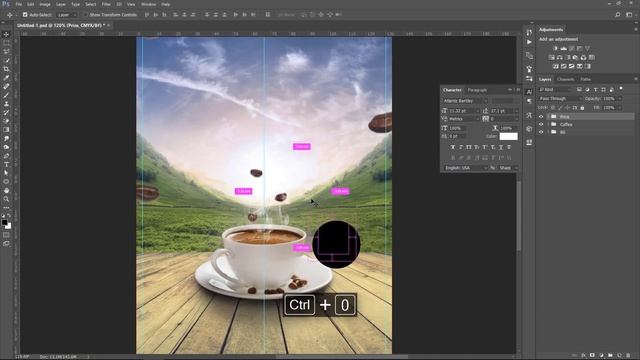Hide the Coffee layer group
Viewport: 640px width, 360px height.
[541, 124]
